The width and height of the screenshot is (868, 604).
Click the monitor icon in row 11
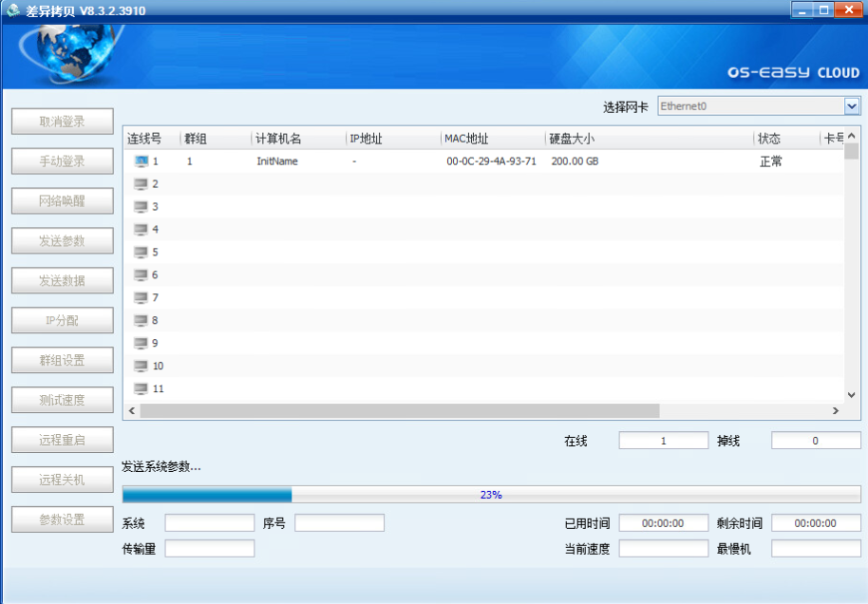[142, 388]
